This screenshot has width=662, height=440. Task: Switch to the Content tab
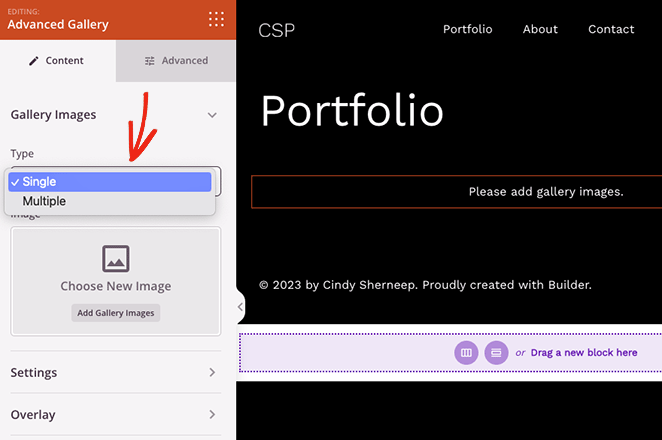coord(58,61)
